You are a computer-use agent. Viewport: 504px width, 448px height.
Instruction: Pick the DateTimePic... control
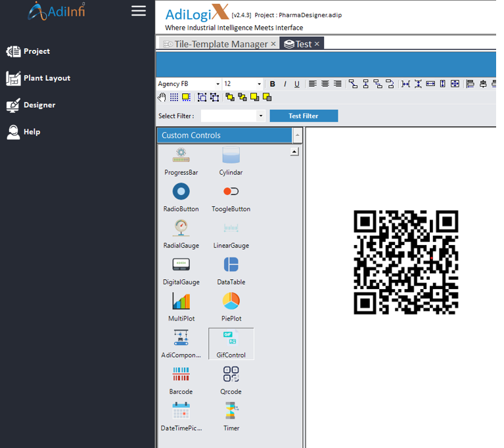(x=181, y=417)
